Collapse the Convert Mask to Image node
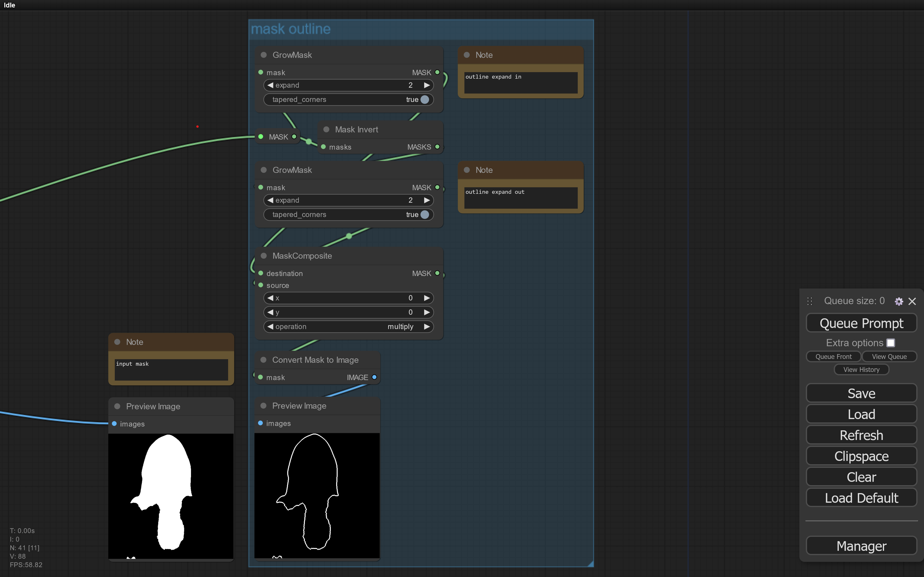The height and width of the screenshot is (577, 924). (x=263, y=360)
